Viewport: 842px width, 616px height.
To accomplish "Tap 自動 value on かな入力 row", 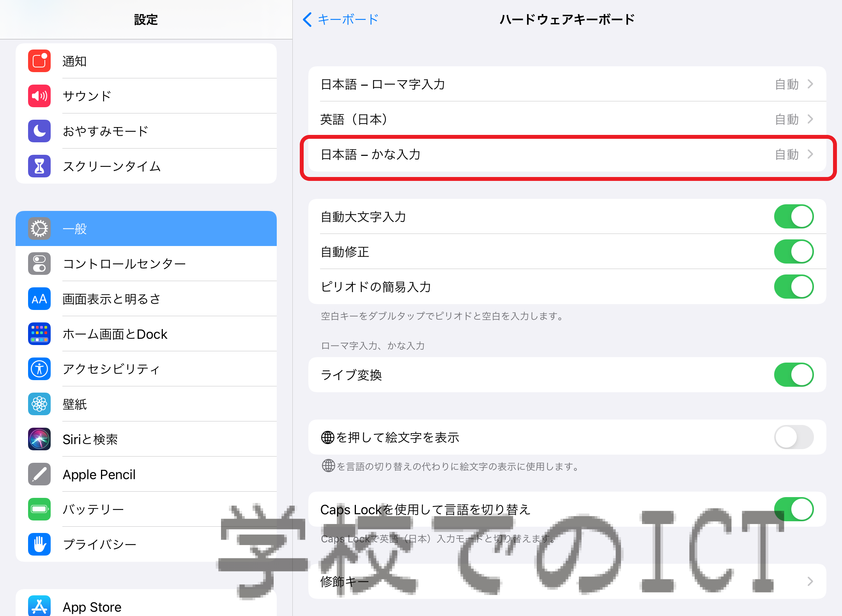I will [x=787, y=154].
